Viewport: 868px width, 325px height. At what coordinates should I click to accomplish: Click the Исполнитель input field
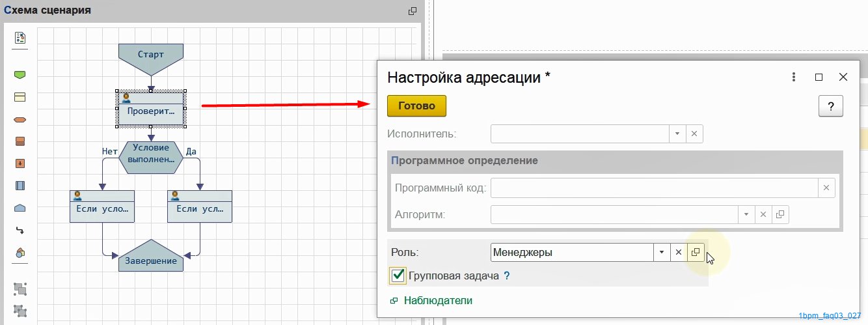point(580,134)
